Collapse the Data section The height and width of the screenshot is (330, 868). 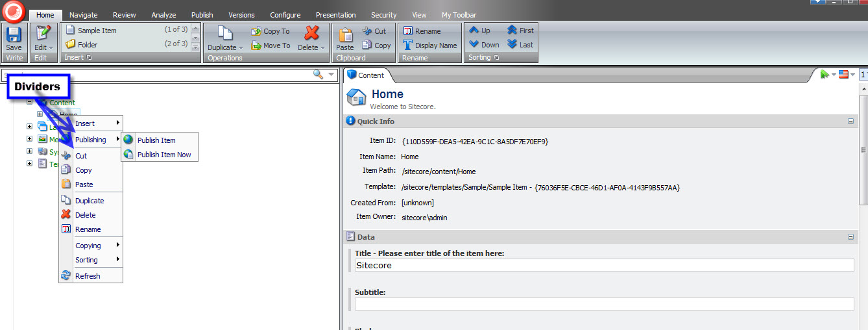click(850, 237)
